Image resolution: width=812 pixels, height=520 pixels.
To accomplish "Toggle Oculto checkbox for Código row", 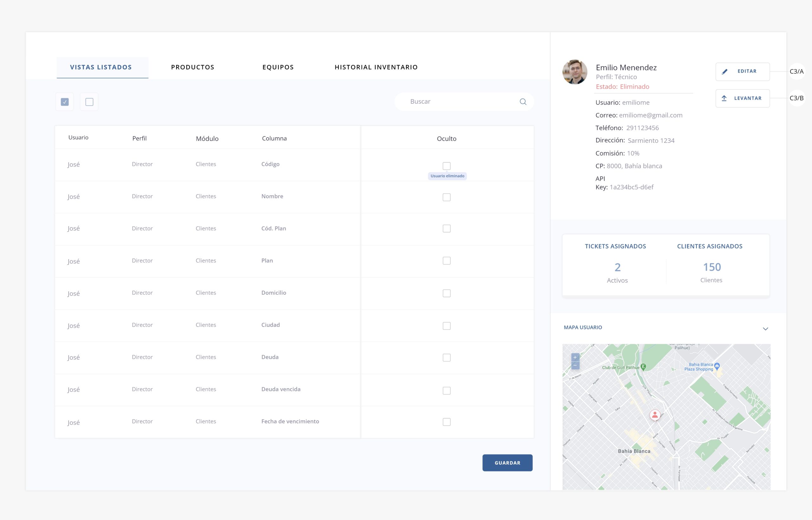I will coord(446,166).
